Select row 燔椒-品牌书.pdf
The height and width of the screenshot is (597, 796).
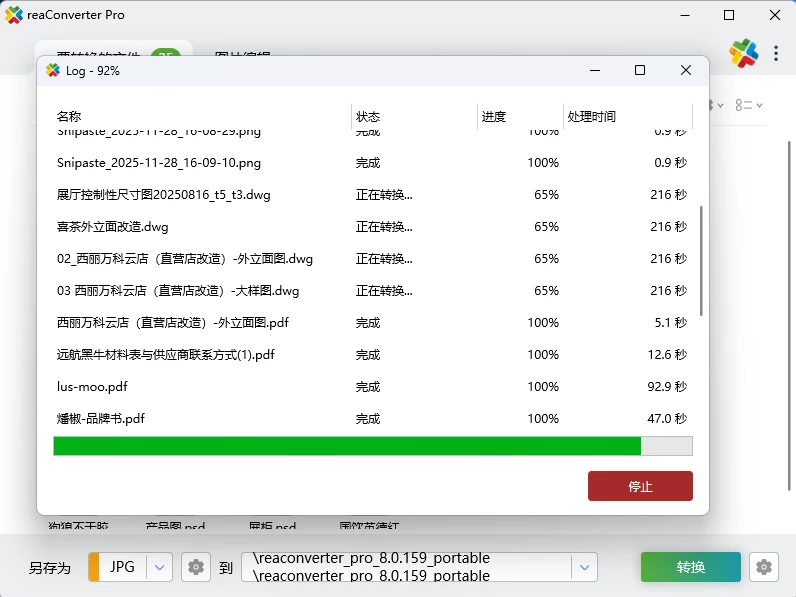click(x=372, y=418)
